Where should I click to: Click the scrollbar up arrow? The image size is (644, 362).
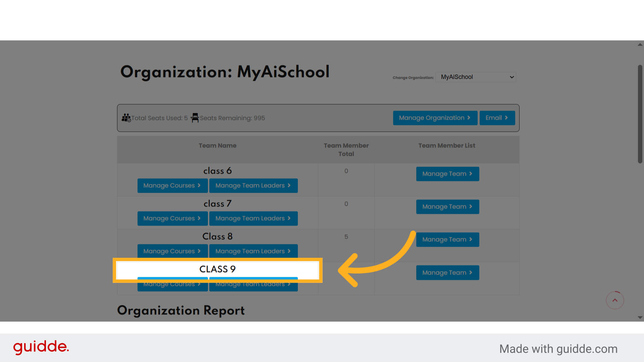pyautogui.click(x=640, y=44)
